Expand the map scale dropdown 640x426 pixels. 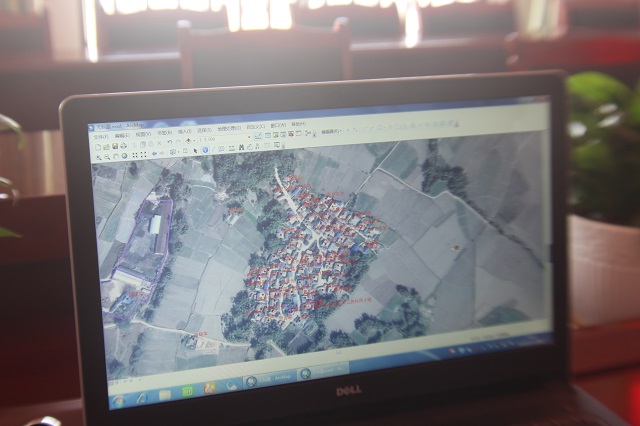249,141
